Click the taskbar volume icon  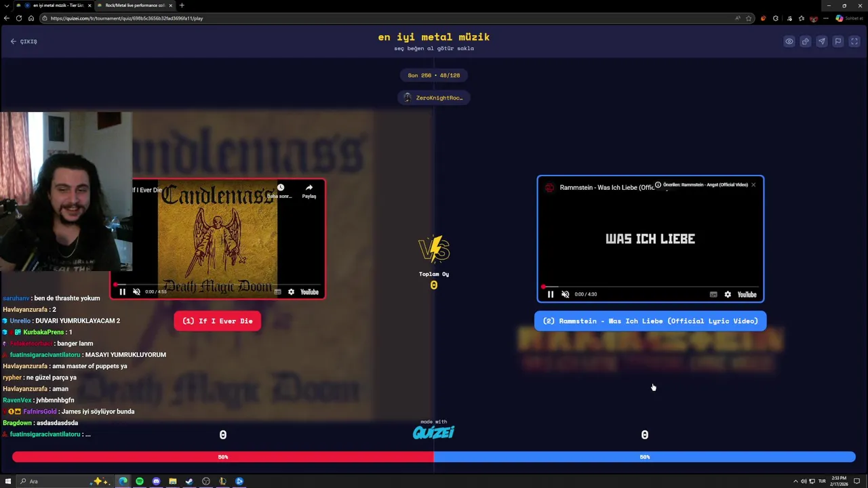click(804, 481)
